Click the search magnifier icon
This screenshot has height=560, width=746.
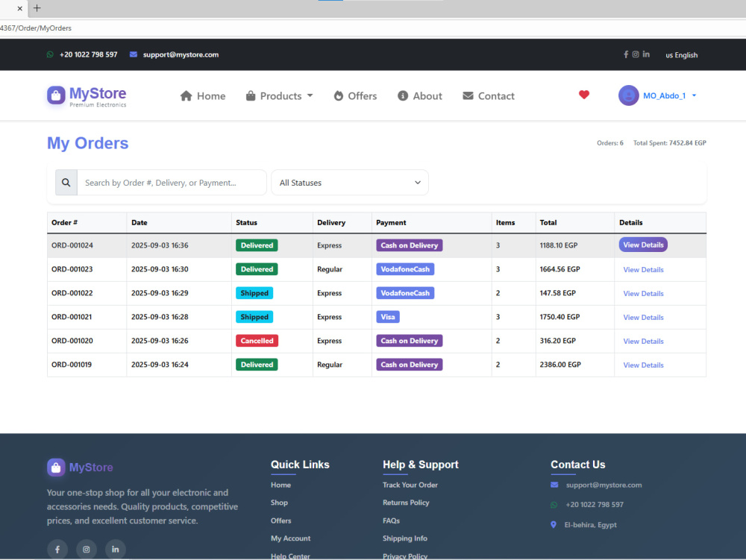tap(66, 183)
